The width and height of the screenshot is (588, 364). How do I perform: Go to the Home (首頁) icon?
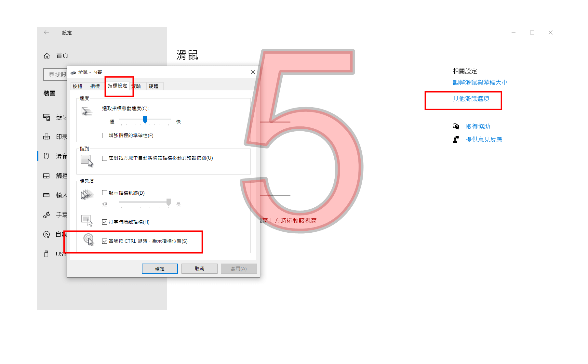[47, 56]
